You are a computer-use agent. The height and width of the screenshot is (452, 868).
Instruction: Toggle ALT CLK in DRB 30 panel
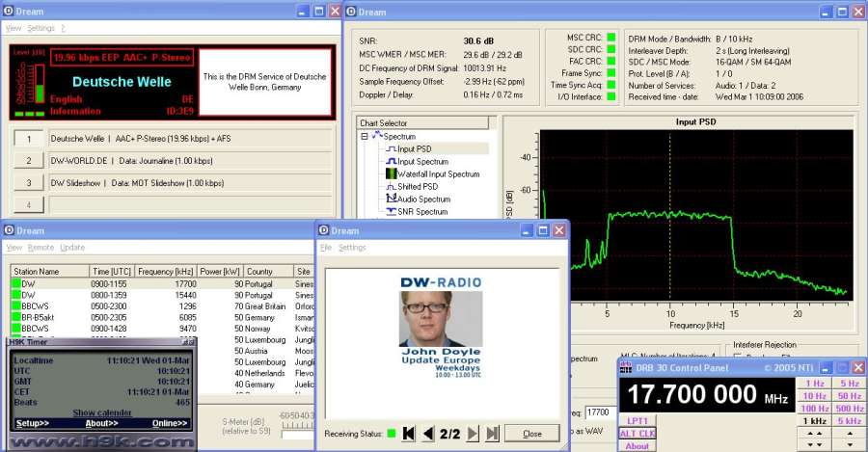click(637, 433)
